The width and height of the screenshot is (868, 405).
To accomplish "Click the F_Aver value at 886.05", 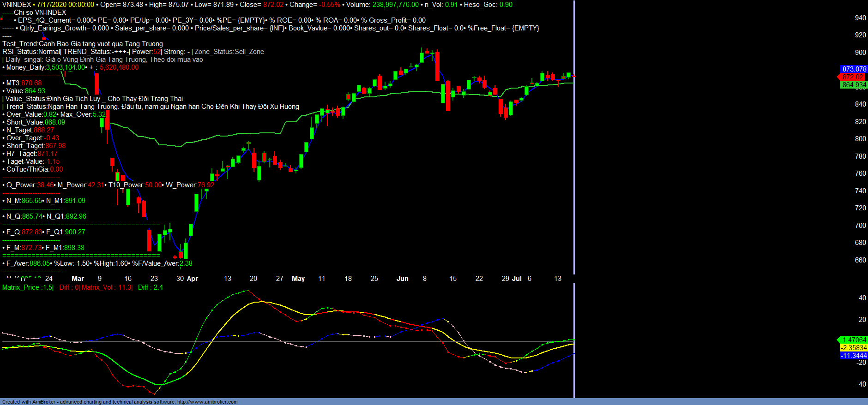I will 39,263.
